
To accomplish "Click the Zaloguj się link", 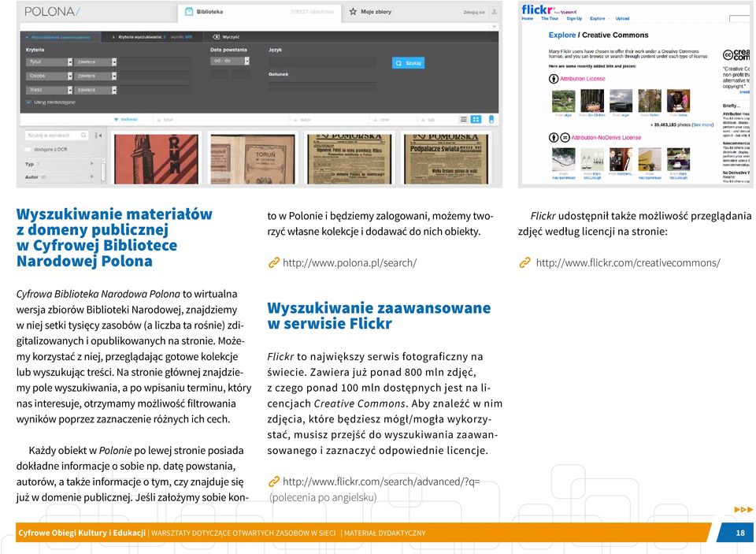I will click(x=474, y=12).
